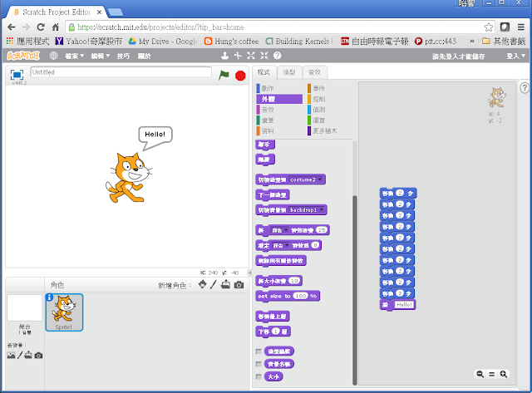
Task: Select the Events block category
Action: pyautogui.click(x=330, y=88)
